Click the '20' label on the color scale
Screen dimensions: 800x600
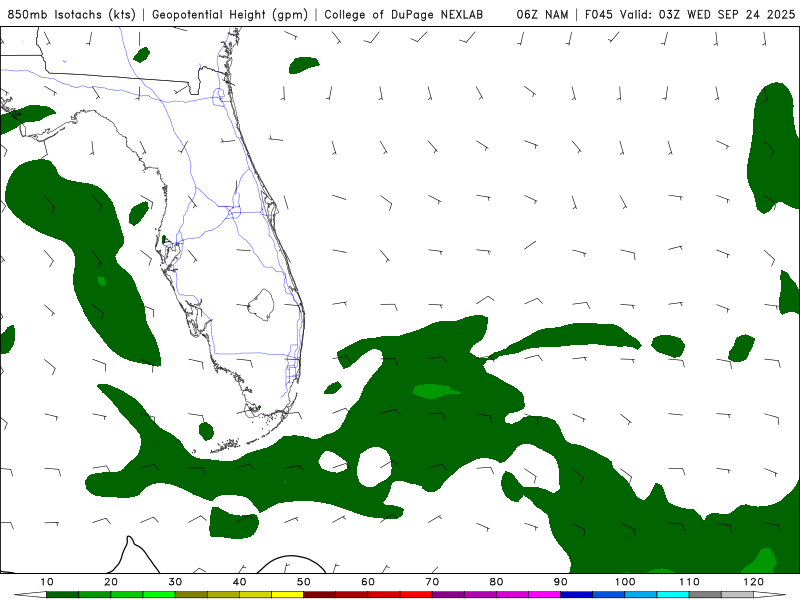point(111,582)
